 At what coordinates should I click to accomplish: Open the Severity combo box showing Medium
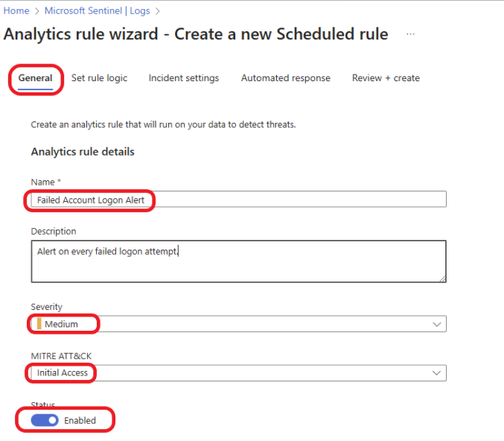pyautogui.click(x=238, y=324)
